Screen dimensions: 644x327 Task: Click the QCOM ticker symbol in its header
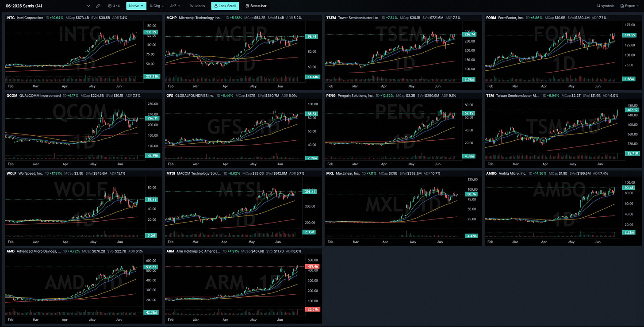coord(11,95)
